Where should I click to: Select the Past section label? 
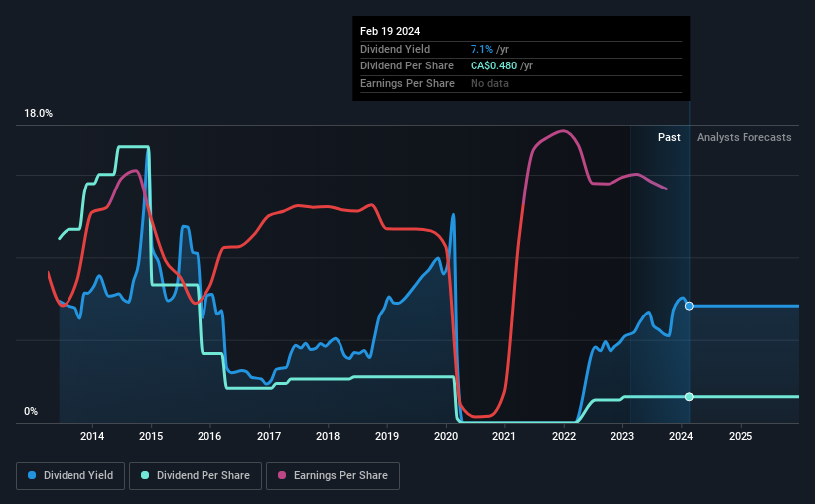669,137
